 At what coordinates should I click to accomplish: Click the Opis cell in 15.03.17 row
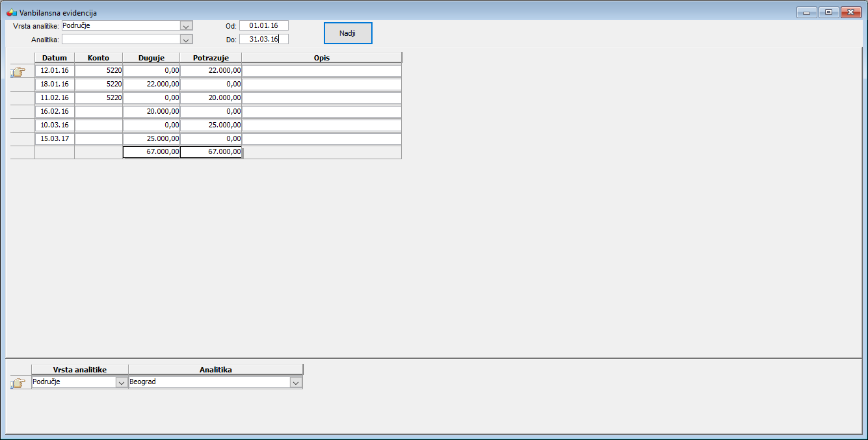321,139
